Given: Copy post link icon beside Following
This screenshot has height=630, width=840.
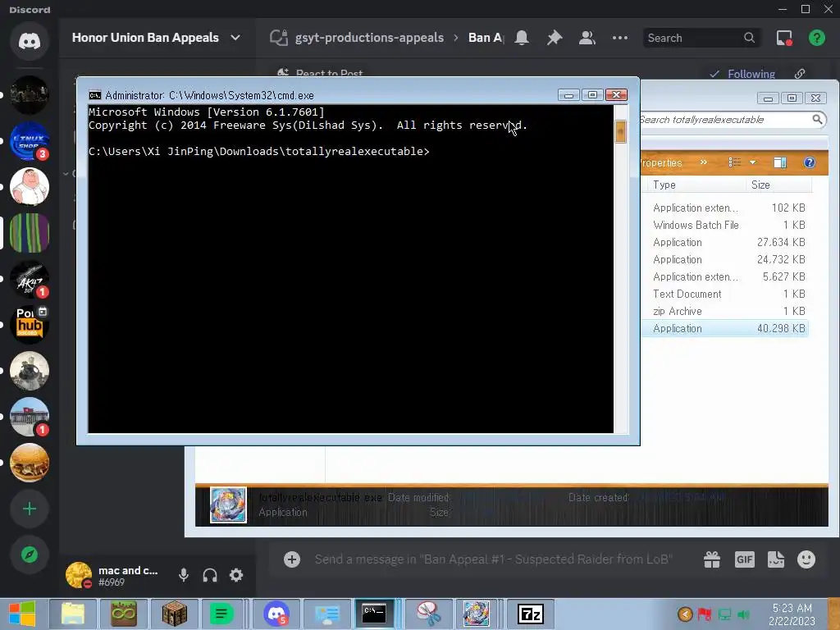Looking at the screenshot, I should [800, 74].
